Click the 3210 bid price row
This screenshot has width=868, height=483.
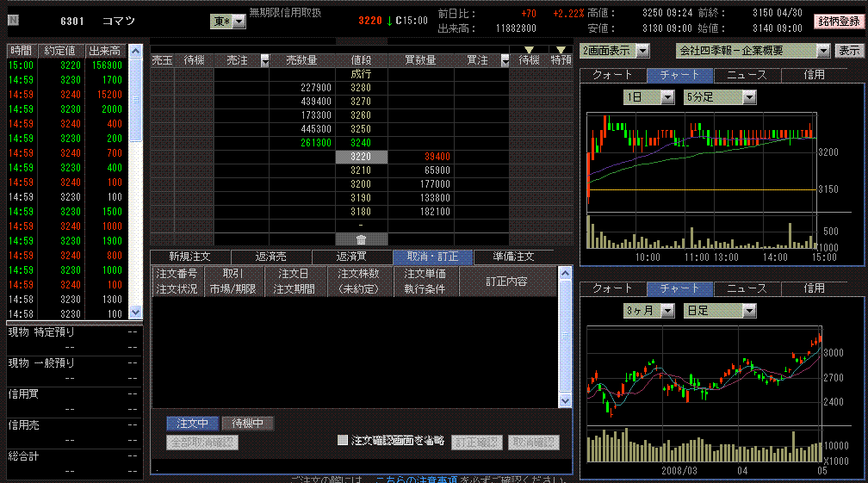pos(362,170)
